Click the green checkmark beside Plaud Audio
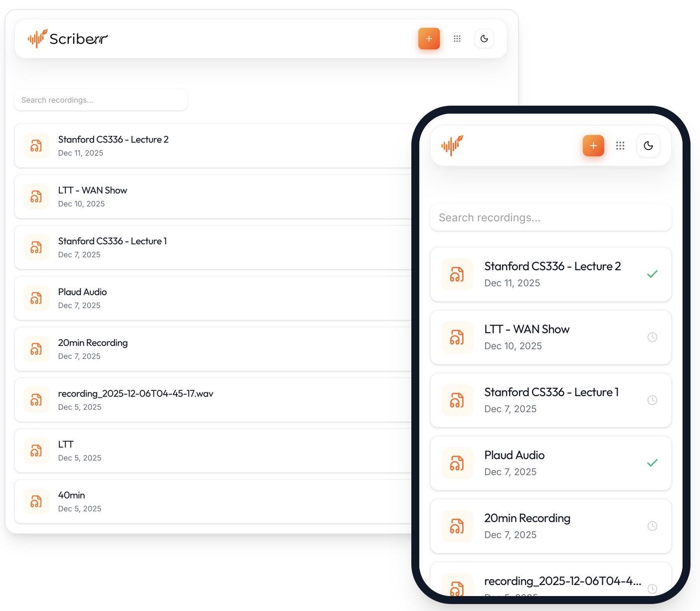The width and height of the screenshot is (700, 611). [652, 462]
